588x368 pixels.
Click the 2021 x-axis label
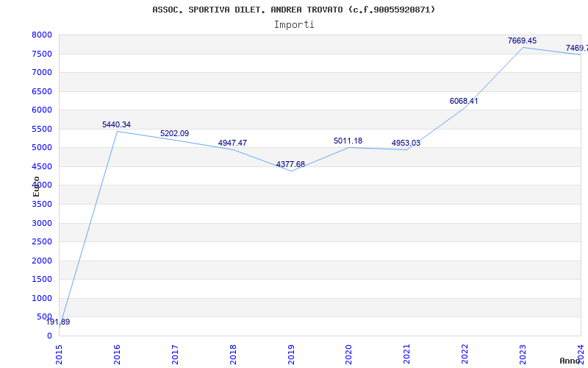407,355
